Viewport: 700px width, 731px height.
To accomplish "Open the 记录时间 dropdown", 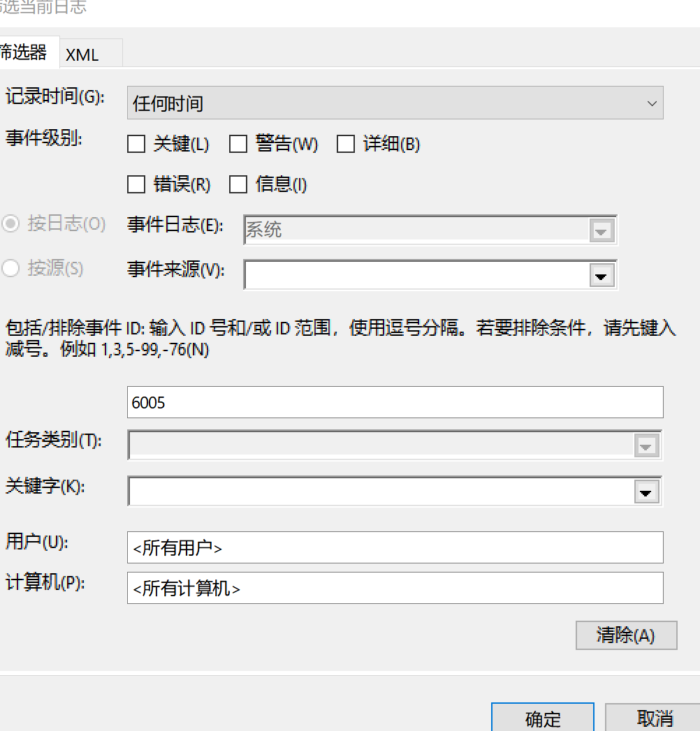I will (x=395, y=103).
